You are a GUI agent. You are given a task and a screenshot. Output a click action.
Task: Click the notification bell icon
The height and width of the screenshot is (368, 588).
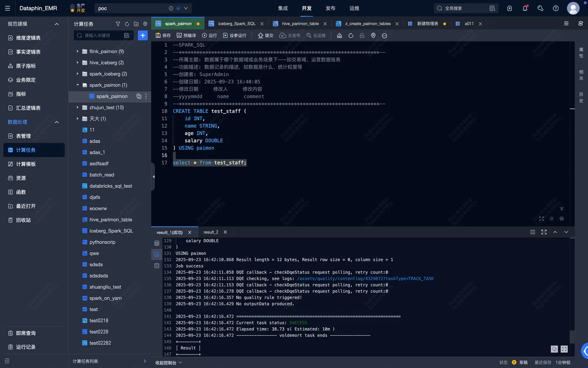point(525,8)
